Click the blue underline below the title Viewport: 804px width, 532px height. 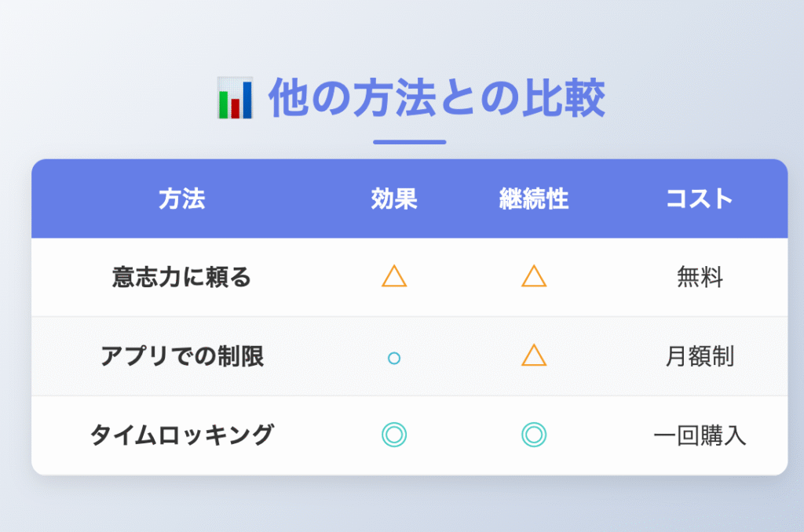[410, 142]
